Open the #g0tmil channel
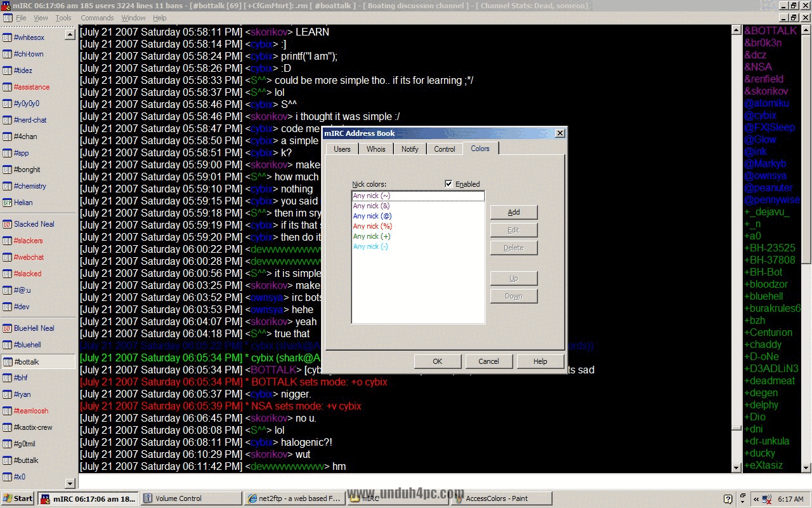This screenshot has height=508, width=812. 38,444
